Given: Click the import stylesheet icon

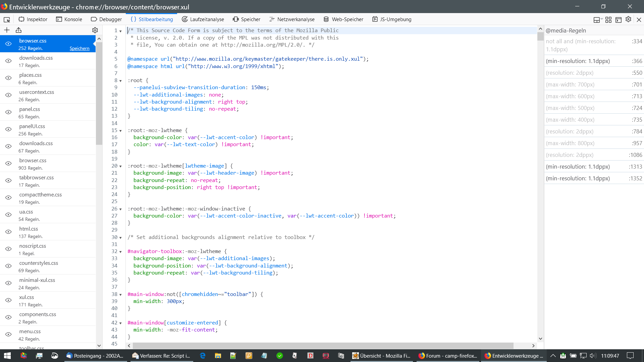Looking at the screenshot, I should pyautogui.click(x=18, y=30).
